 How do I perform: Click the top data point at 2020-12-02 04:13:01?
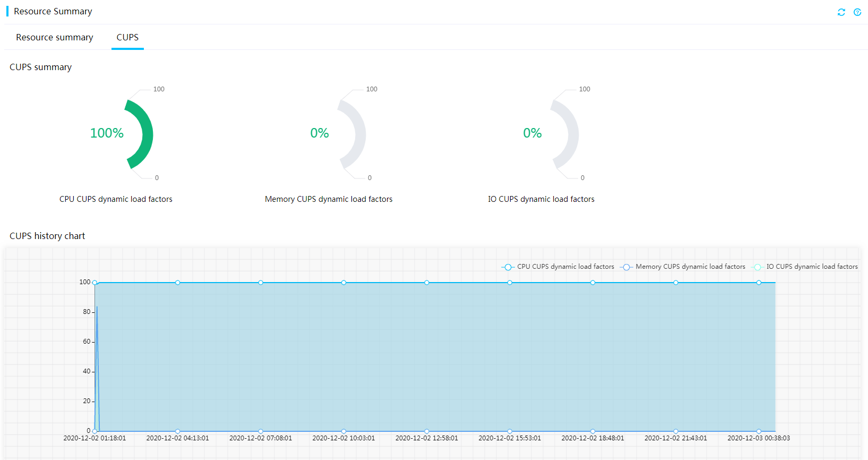178,283
